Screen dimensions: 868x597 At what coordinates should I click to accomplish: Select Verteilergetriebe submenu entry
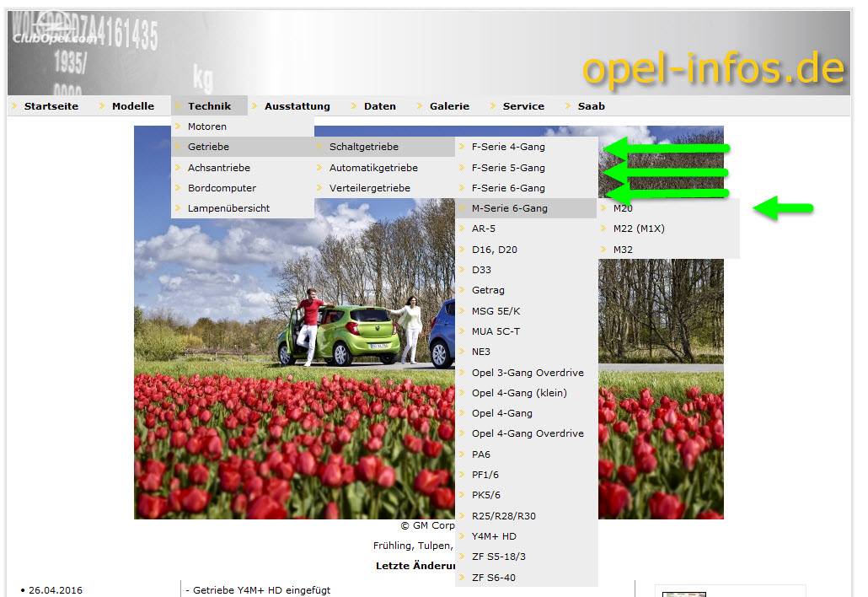[x=384, y=188]
